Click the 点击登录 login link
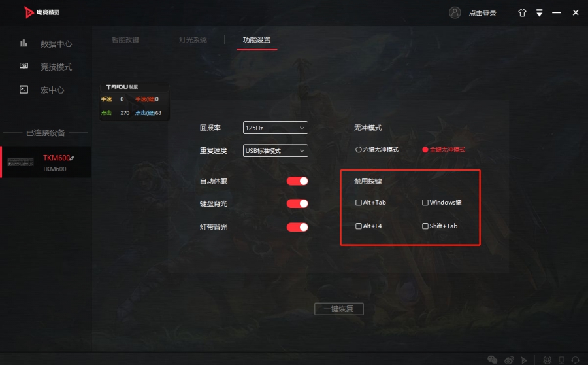The height and width of the screenshot is (365, 588). (x=483, y=14)
